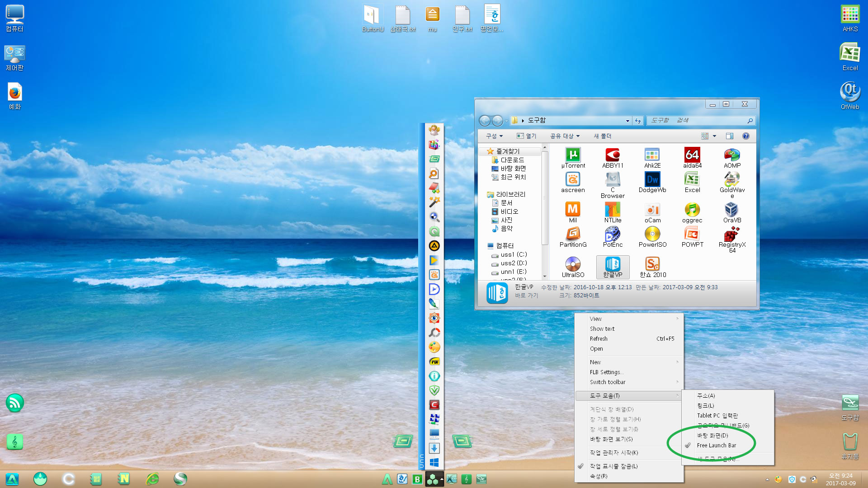The width and height of the screenshot is (868, 488).
Task: Click the magic wand icon in launch bar
Action: (x=434, y=202)
